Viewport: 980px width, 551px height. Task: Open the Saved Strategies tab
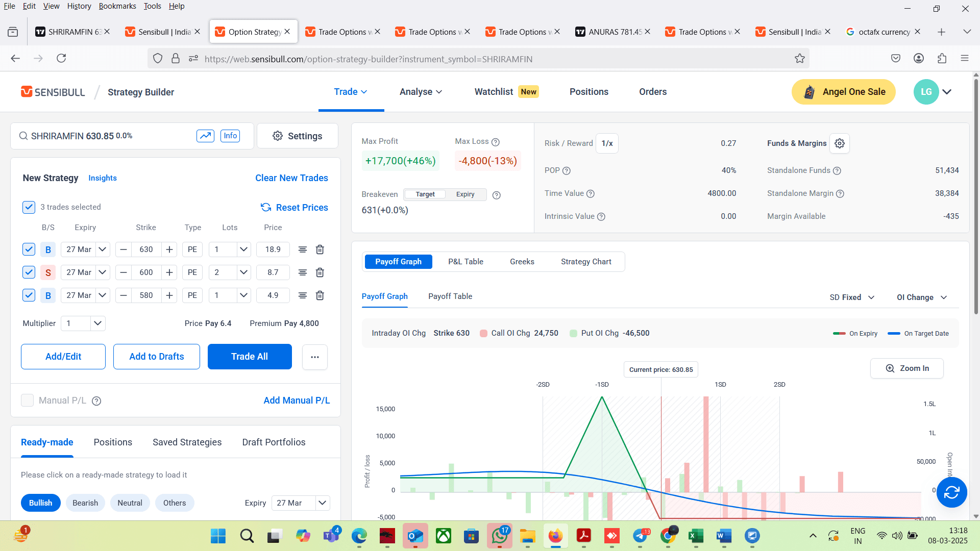click(187, 442)
